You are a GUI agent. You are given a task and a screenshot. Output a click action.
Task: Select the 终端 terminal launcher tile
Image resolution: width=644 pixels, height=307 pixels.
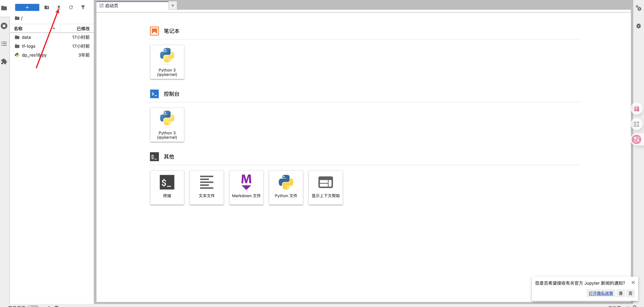(167, 187)
